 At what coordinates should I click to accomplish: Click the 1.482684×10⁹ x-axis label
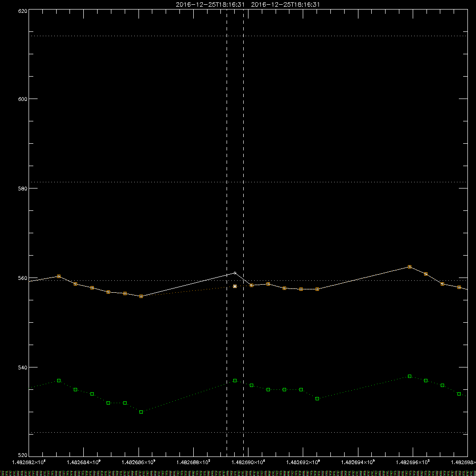pyautogui.click(x=83, y=462)
